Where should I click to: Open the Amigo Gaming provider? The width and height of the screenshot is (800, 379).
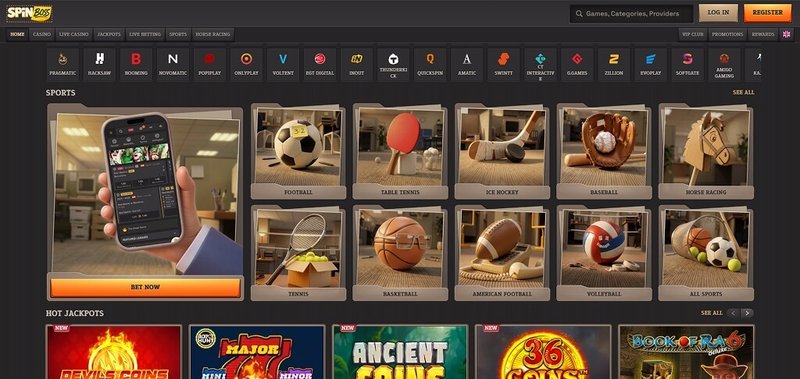(x=724, y=64)
